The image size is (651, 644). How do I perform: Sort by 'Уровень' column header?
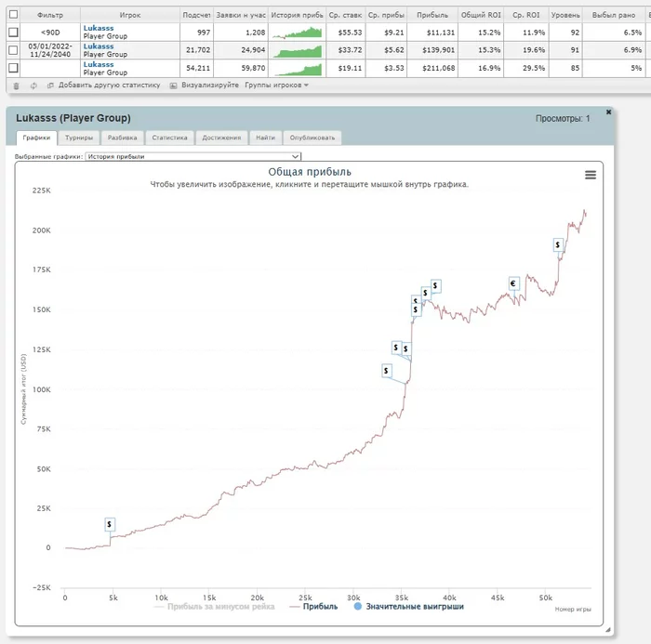coord(565,15)
